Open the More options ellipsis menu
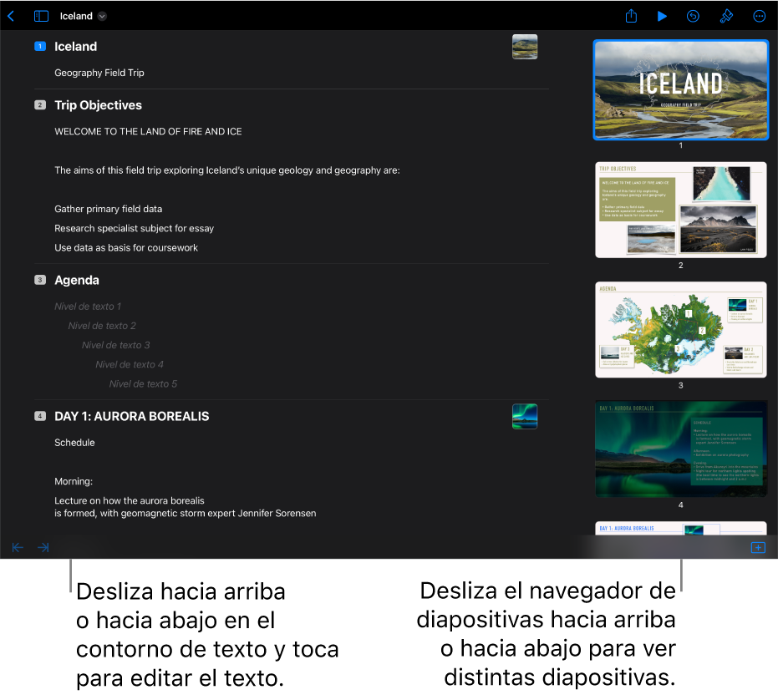The width and height of the screenshot is (778, 700). point(759,17)
